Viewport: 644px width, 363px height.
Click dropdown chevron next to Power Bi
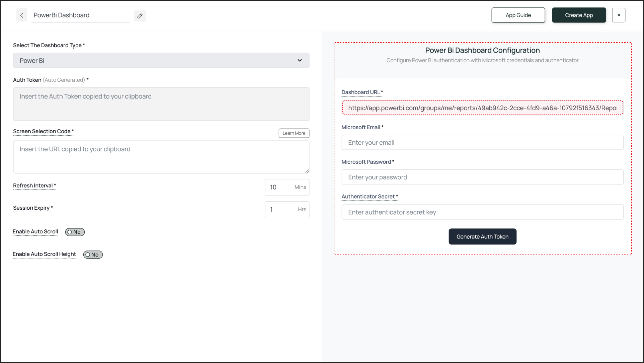[300, 61]
